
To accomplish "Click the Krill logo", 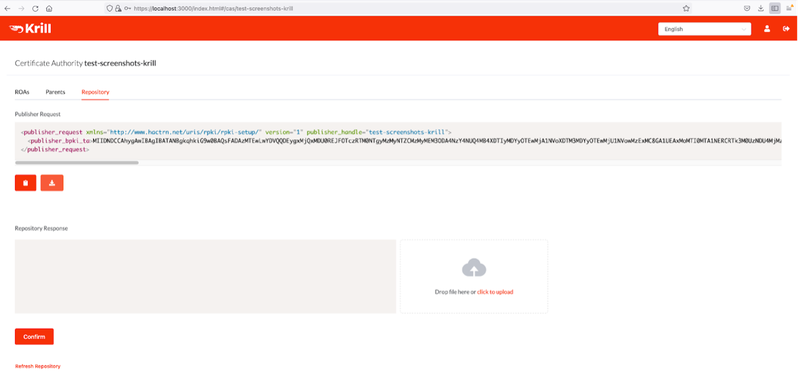I will tap(30, 29).
